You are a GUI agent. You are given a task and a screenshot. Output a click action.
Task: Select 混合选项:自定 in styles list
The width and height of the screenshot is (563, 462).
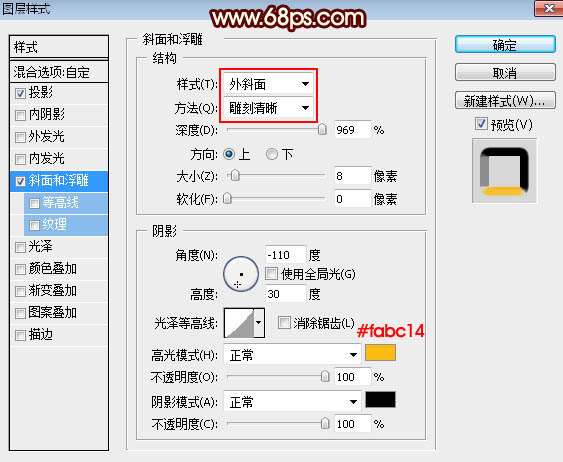point(59,72)
